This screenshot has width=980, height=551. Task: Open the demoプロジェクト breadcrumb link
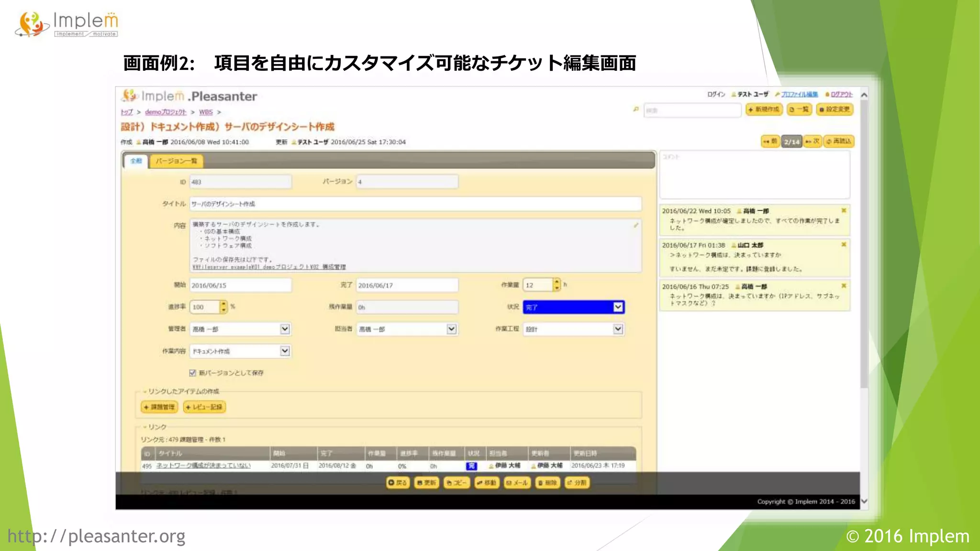tap(166, 112)
